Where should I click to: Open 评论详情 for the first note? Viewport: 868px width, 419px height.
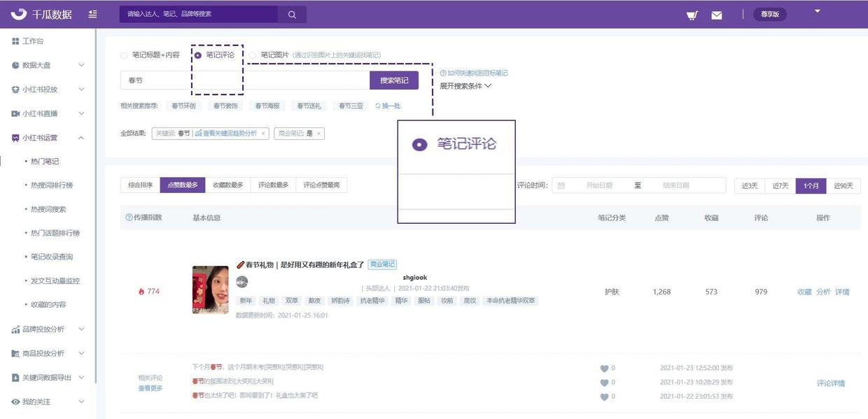[x=830, y=381]
